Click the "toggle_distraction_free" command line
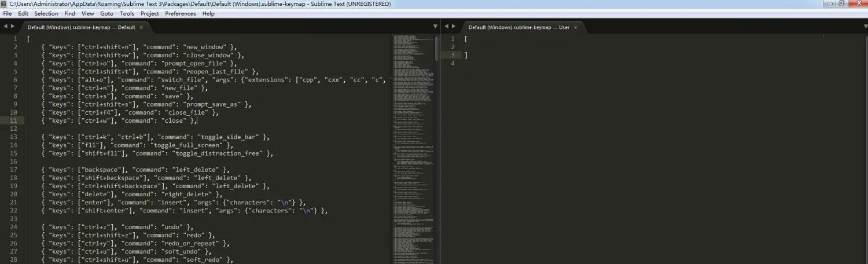The image size is (868, 264). pyautogui.click(x=157, y=153)
